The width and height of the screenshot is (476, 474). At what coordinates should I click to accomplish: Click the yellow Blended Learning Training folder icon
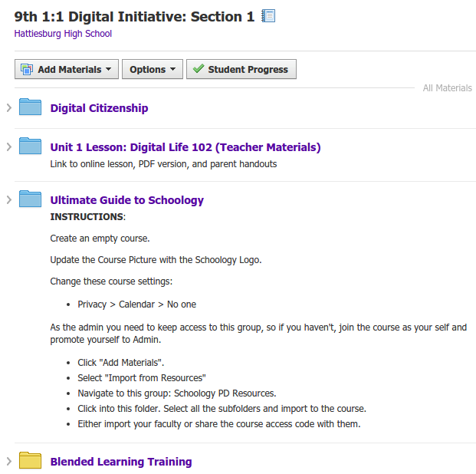click(x=30, y=461)
